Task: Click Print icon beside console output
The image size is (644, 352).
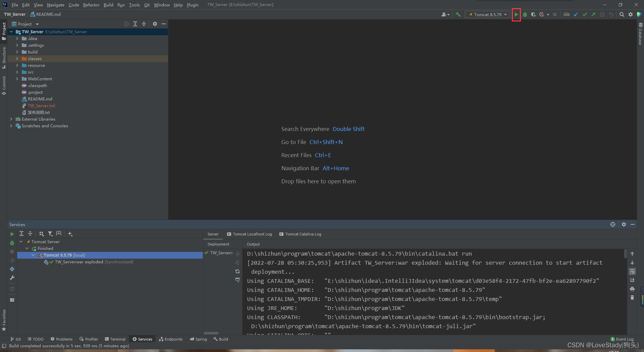Action: pyautogui.click(x=632, y=289)
